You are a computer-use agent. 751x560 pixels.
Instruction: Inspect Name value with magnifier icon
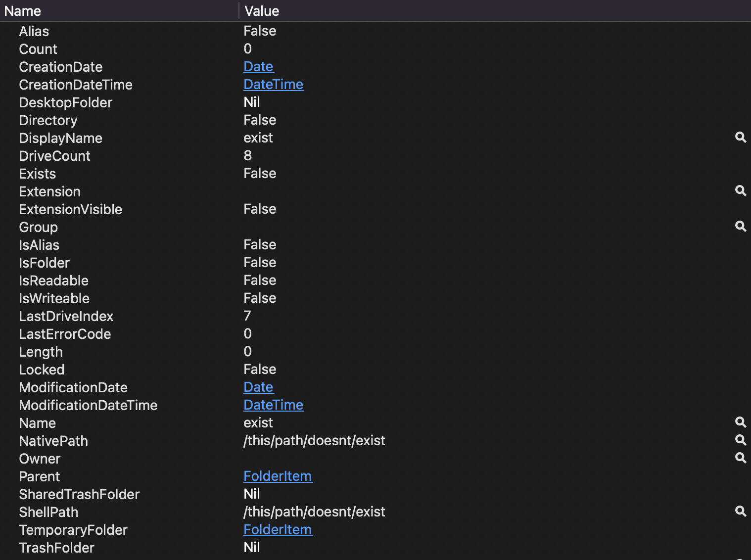740,422
